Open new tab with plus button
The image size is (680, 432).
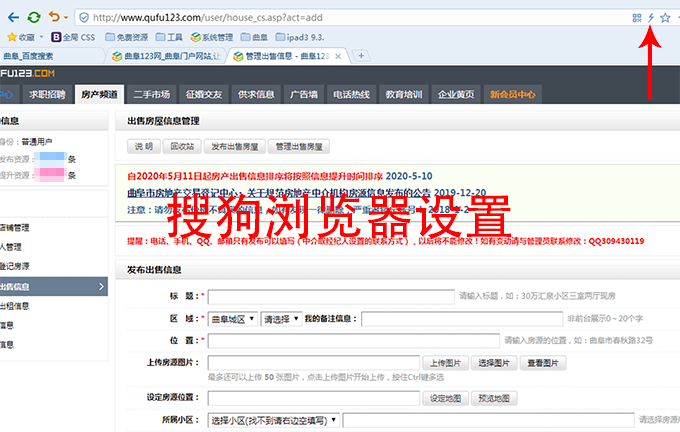(x=361, y=55)
